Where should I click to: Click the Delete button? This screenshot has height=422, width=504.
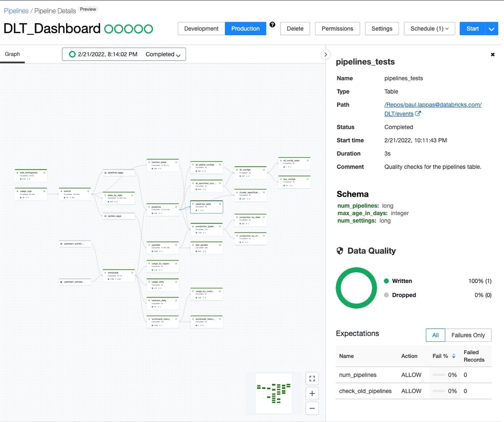(295, 29)
